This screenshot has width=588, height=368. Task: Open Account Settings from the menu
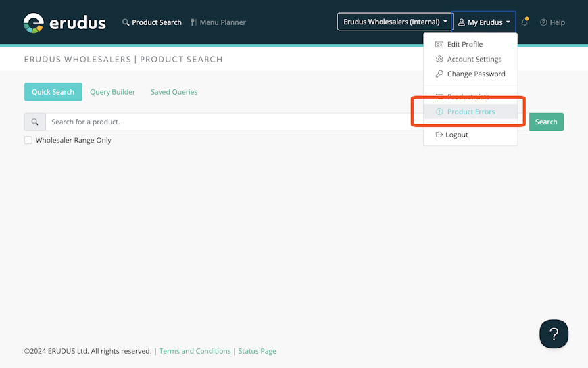pos(470,60)
